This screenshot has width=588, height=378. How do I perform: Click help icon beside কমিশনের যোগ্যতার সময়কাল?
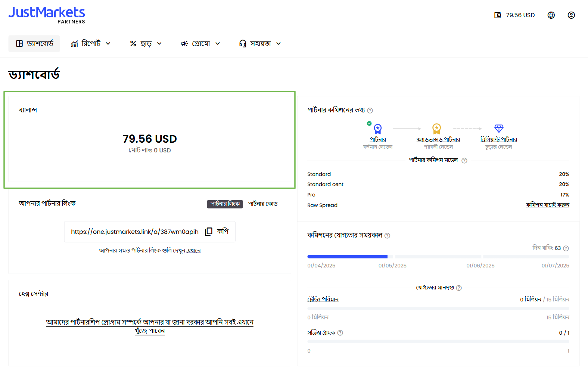click(x=387, y=236)
